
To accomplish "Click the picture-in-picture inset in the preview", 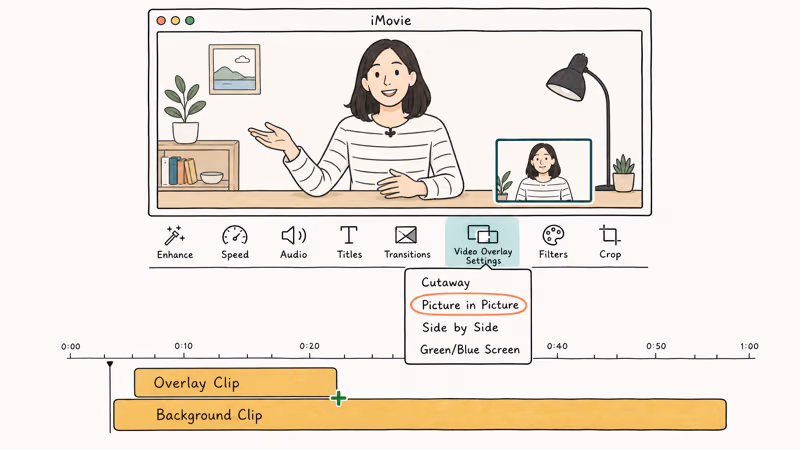I will click(x=544, y=171).
